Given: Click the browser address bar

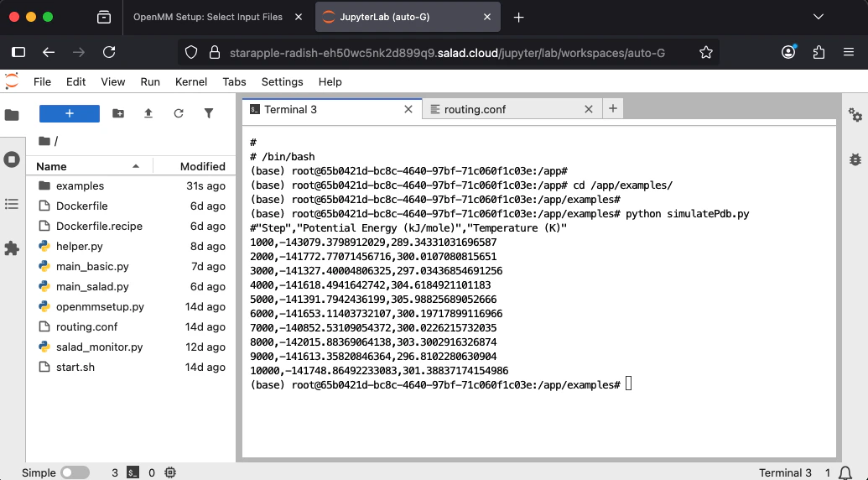Looking at the screenshot, I should [x=447, y=53].
